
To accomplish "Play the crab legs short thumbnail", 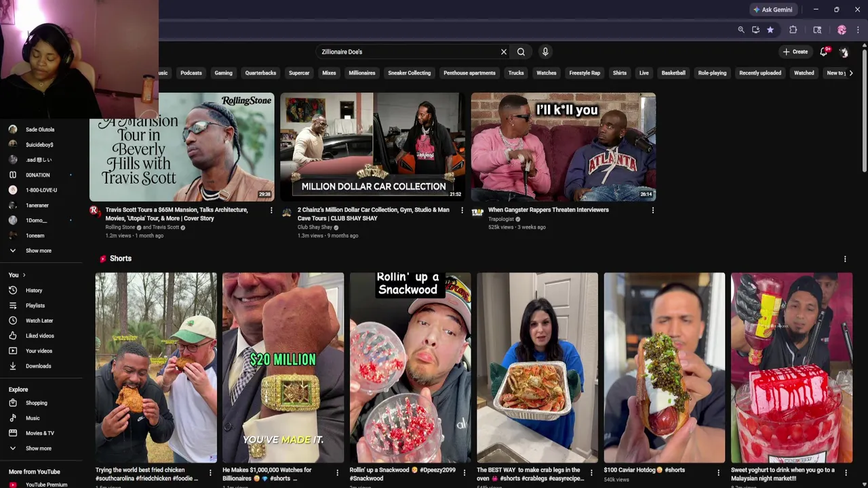I will pos(537,367).
